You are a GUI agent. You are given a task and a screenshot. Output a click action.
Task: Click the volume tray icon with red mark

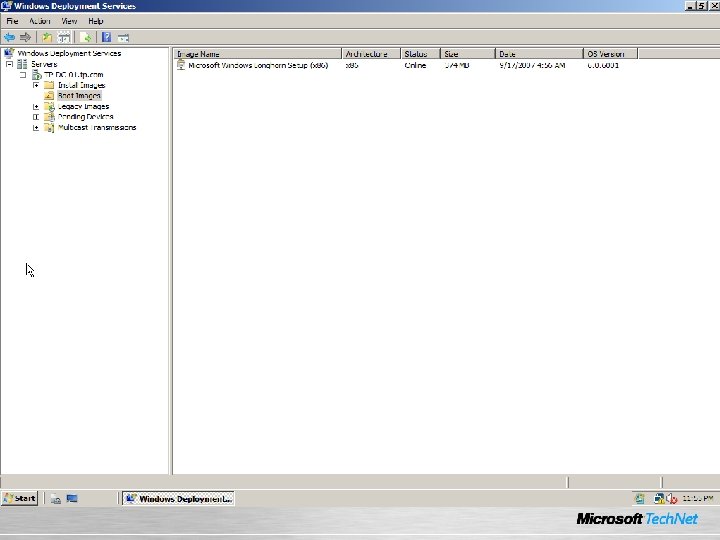pyautogui.click(x=672, y=498)
